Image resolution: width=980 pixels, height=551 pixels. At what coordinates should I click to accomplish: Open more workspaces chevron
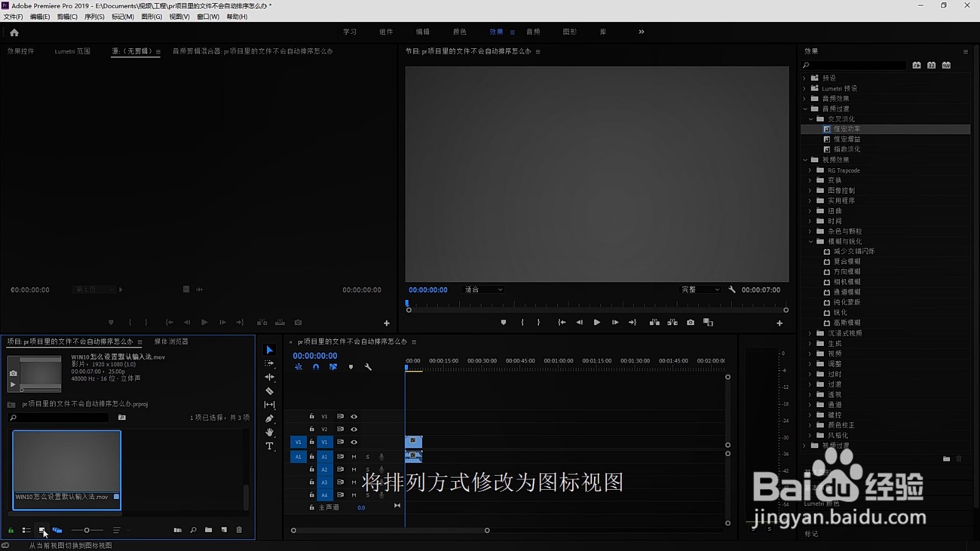[641, 32]
